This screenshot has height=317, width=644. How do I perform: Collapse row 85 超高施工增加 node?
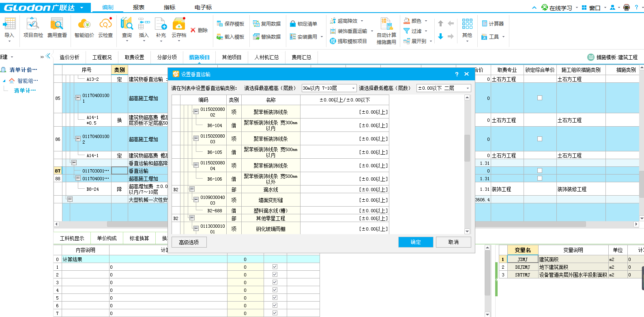pyautogui.click(x=78, y=97)
